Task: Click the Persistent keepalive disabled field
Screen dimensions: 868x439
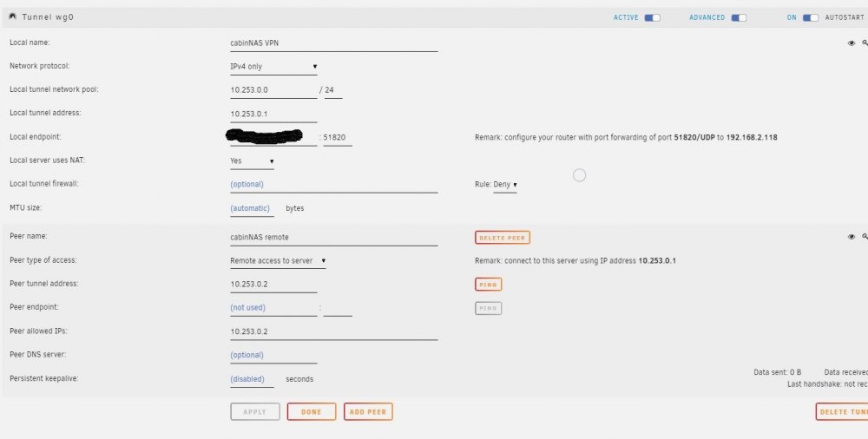Action: point(252,379)
